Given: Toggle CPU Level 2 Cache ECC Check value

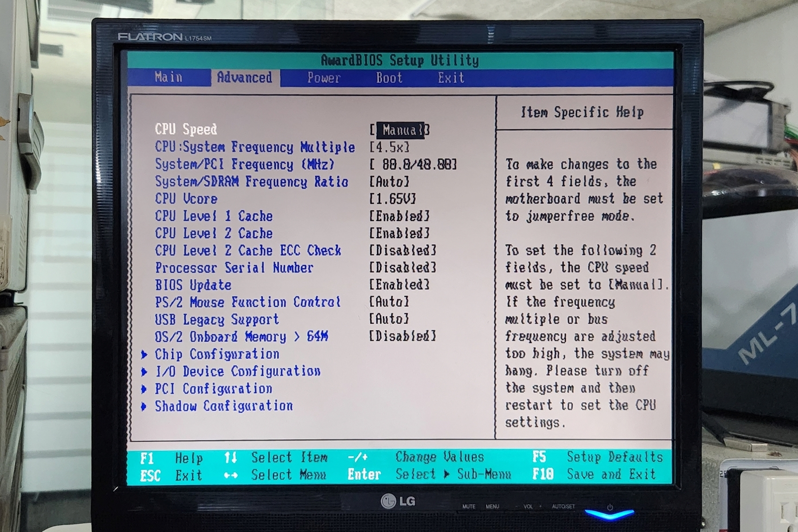Looking at the screenshot, I should pos(403,250).
